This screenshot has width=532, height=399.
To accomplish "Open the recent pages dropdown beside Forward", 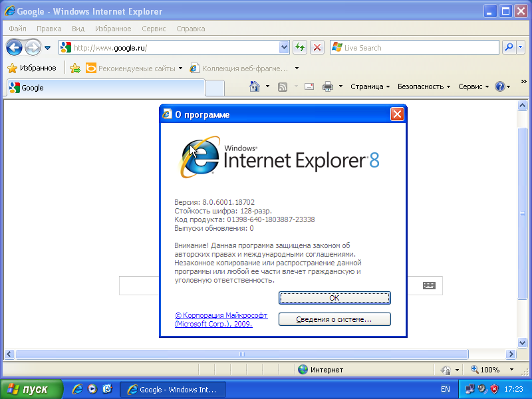I will [x=47, y=48].
